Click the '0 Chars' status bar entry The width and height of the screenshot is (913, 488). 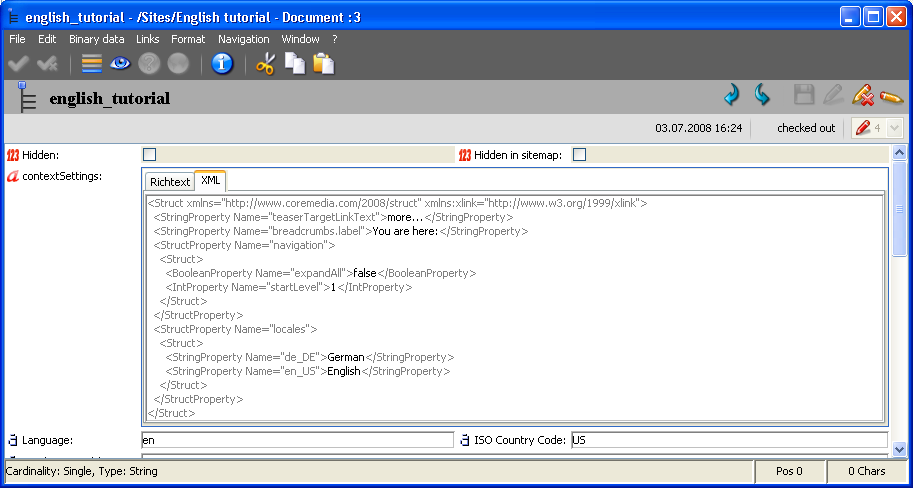(x=867, y=471)
